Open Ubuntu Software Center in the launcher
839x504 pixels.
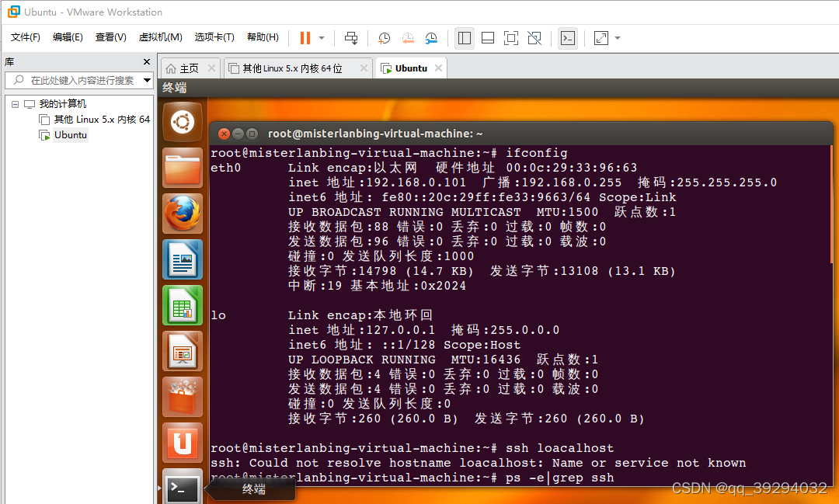pos(183,397)
